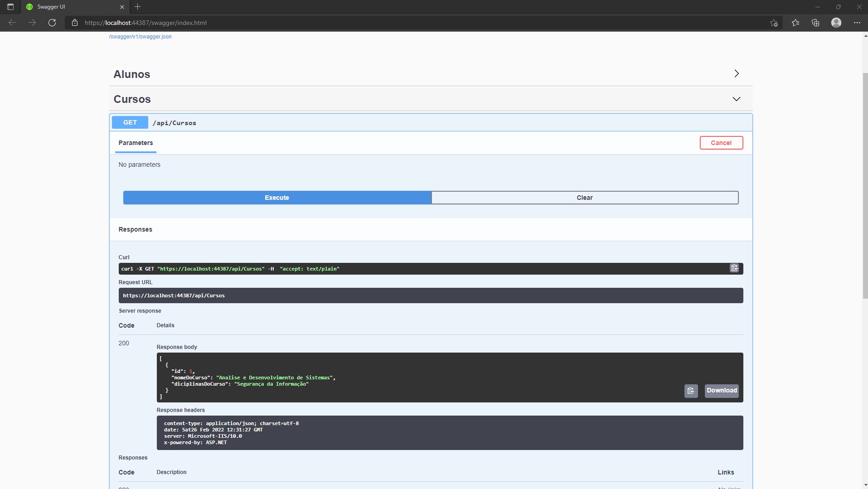
Task: View site information lock icon
Action: point(75,23)
